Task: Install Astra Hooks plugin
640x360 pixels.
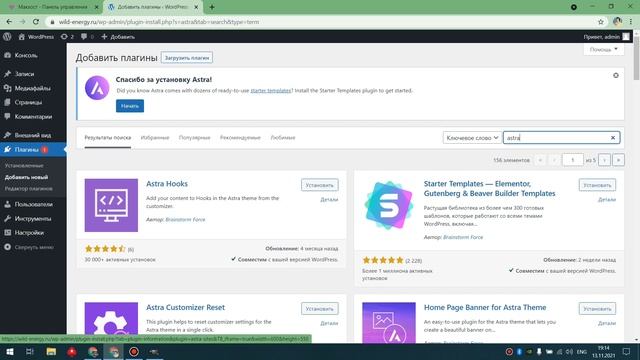Action: [x=320, y=185]
